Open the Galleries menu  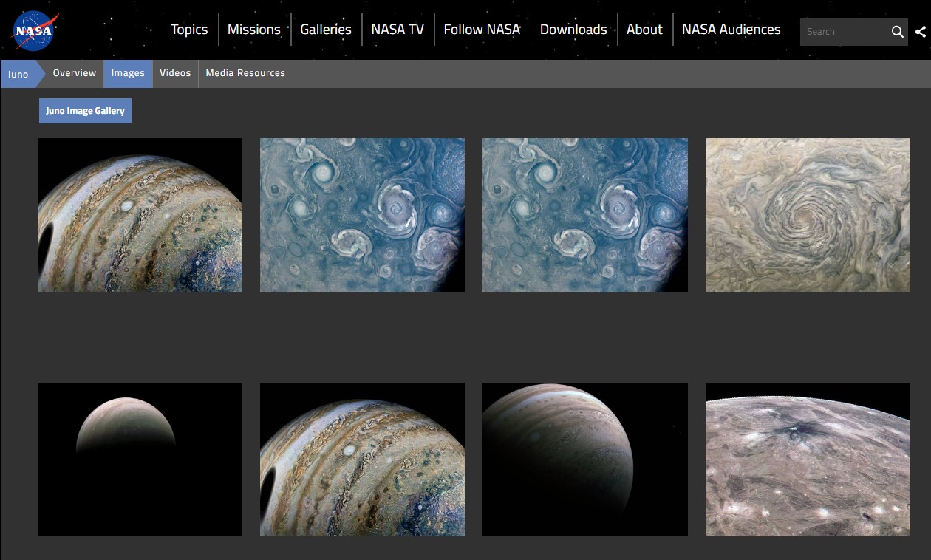tap(325, 30)
